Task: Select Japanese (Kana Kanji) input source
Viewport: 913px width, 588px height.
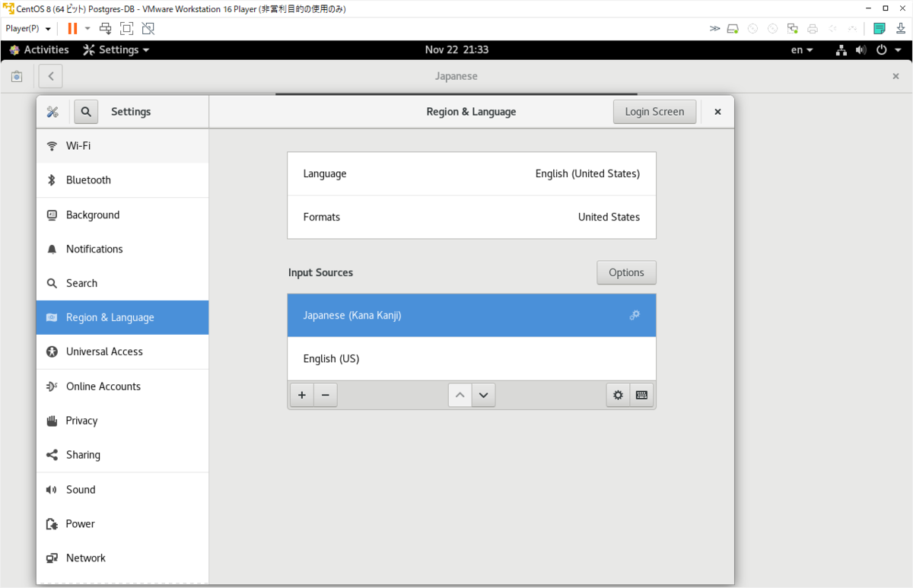Action: (x=472, y=315)
